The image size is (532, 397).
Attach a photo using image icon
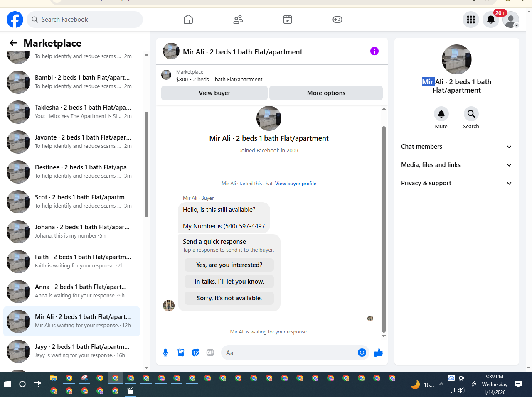[180, 353]
